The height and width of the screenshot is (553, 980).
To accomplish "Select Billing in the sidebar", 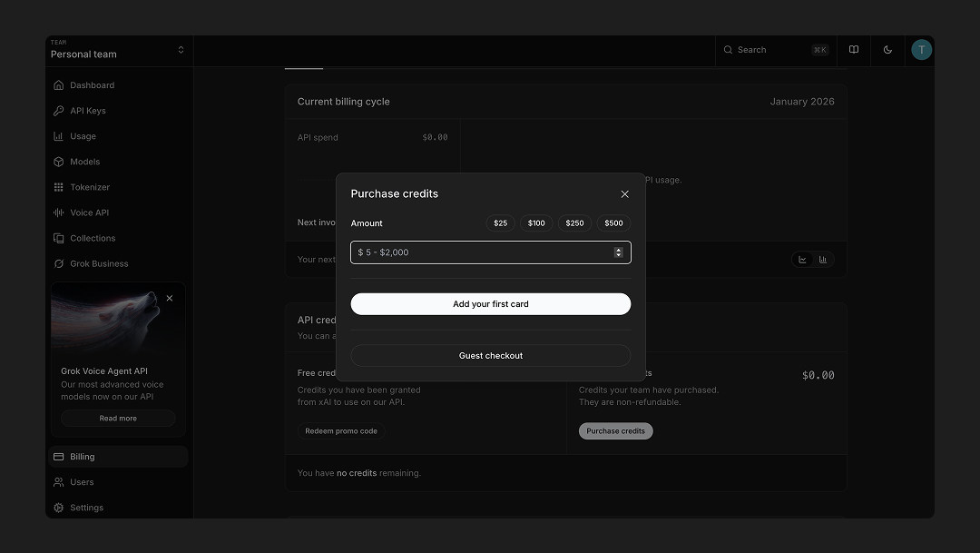I will (x=117, y=457).
